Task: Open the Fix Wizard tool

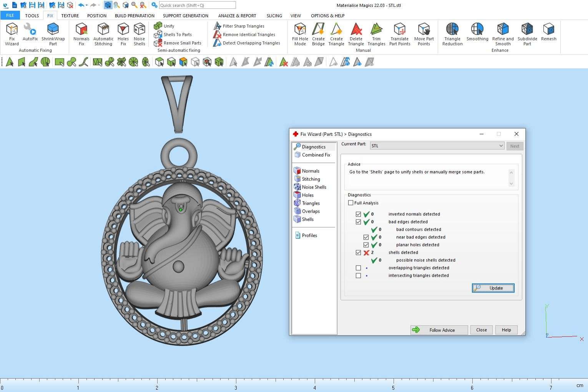Action: pyautogui.click(x=12, y=34)
